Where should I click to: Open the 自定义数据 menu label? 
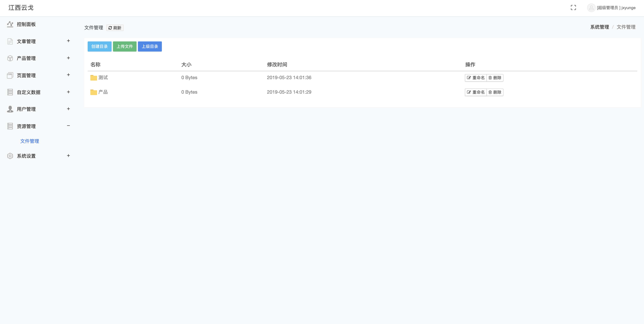[28, 92]
